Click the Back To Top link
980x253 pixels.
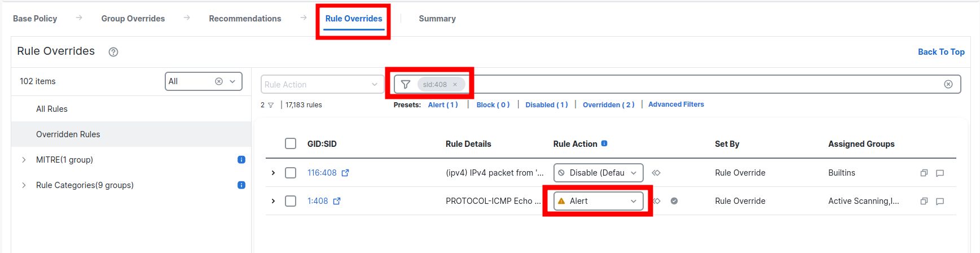click(x=941, y=51)
